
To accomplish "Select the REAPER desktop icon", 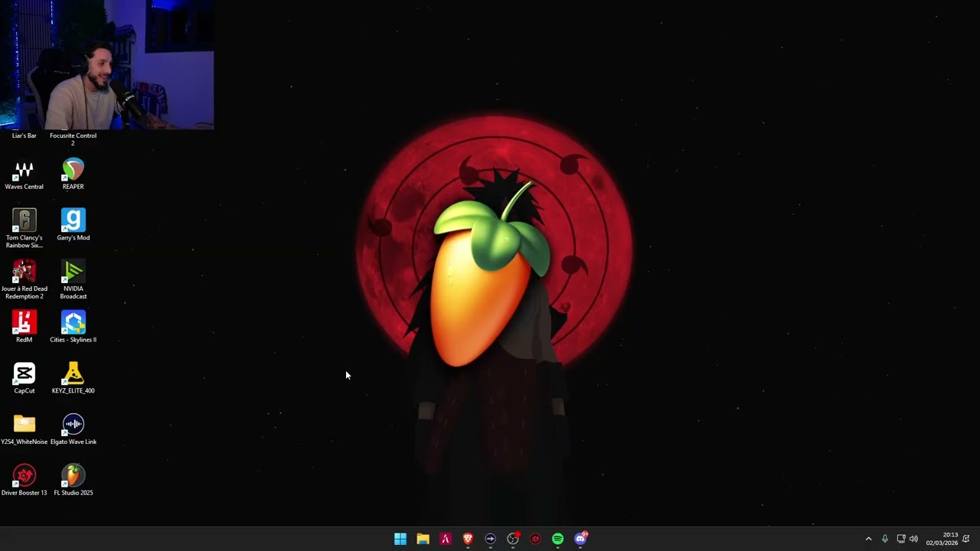I will (x=73, y=175).
